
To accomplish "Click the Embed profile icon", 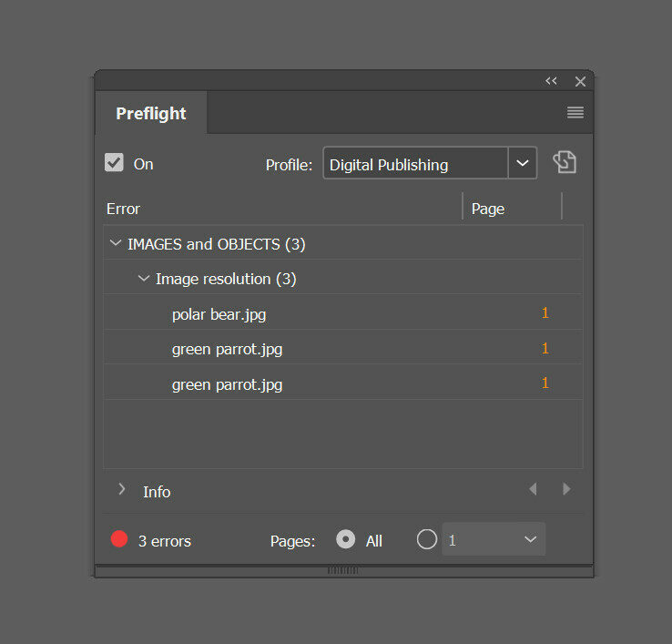I will [565, 163].
